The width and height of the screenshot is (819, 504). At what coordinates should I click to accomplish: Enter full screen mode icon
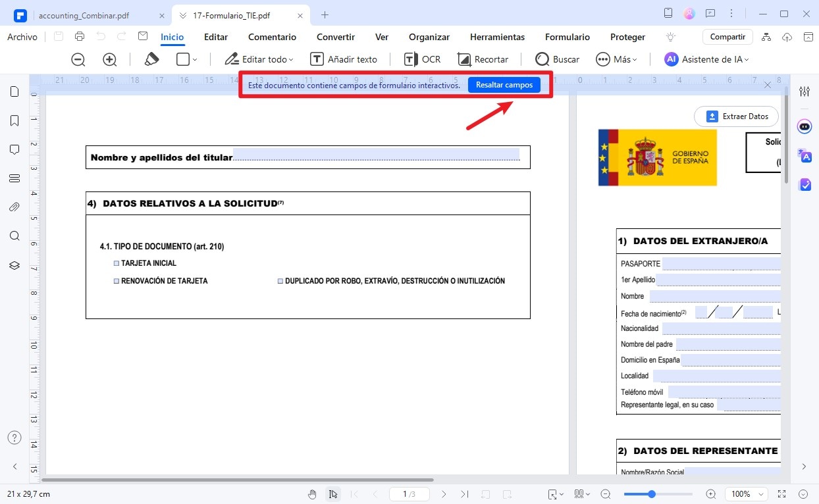781,493
